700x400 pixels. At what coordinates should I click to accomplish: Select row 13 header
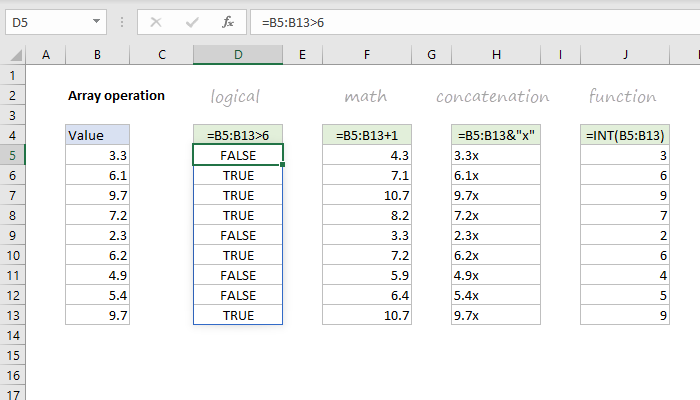coord(12,315)
